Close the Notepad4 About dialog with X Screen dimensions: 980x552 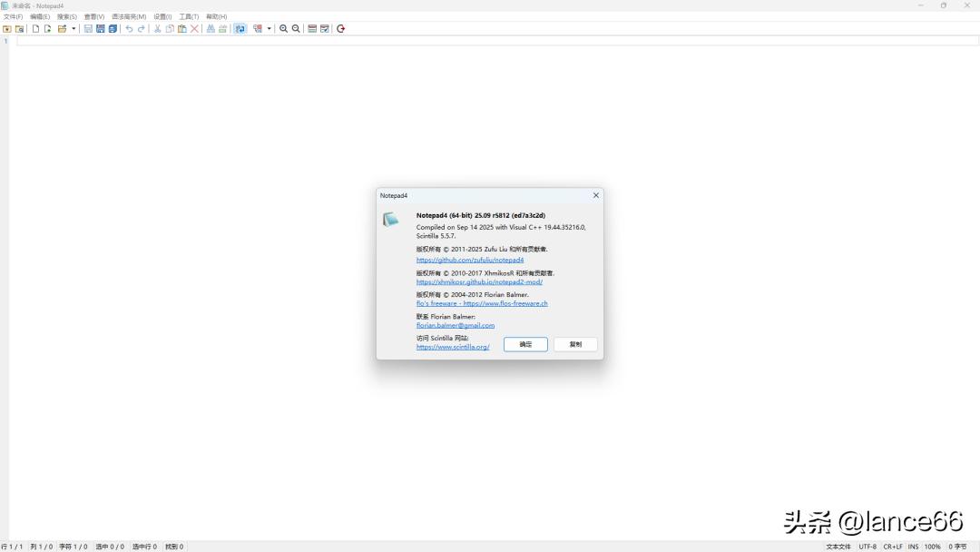595,196
